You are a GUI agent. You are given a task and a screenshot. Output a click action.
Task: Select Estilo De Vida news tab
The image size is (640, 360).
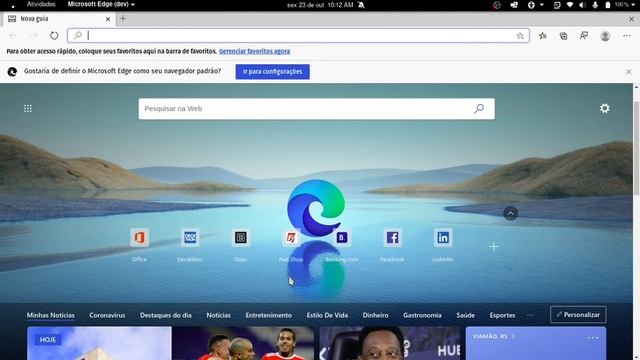pyautogui.click(x=327, y=315)
